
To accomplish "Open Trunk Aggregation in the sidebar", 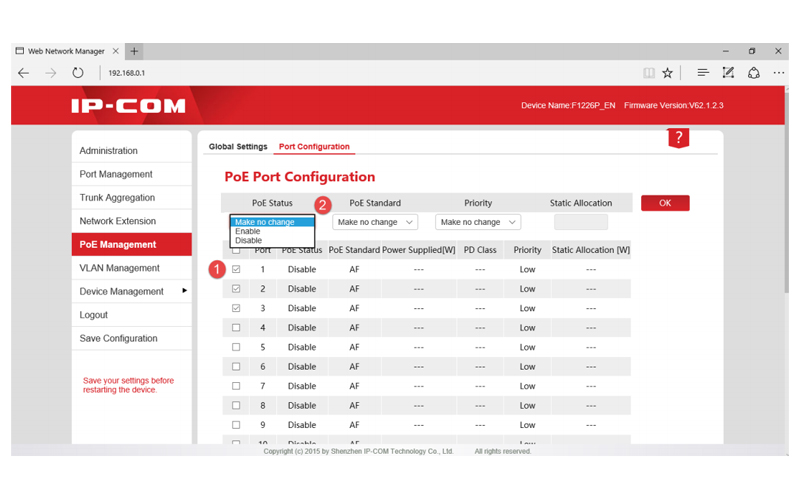I will [132, 197].
